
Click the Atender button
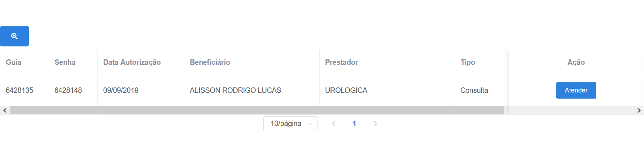coord(576,90)
